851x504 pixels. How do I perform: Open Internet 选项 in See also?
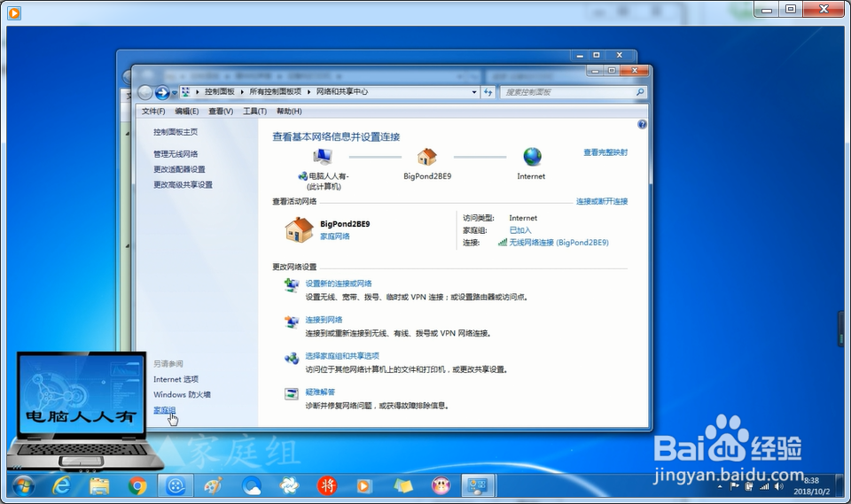point(176,379)
